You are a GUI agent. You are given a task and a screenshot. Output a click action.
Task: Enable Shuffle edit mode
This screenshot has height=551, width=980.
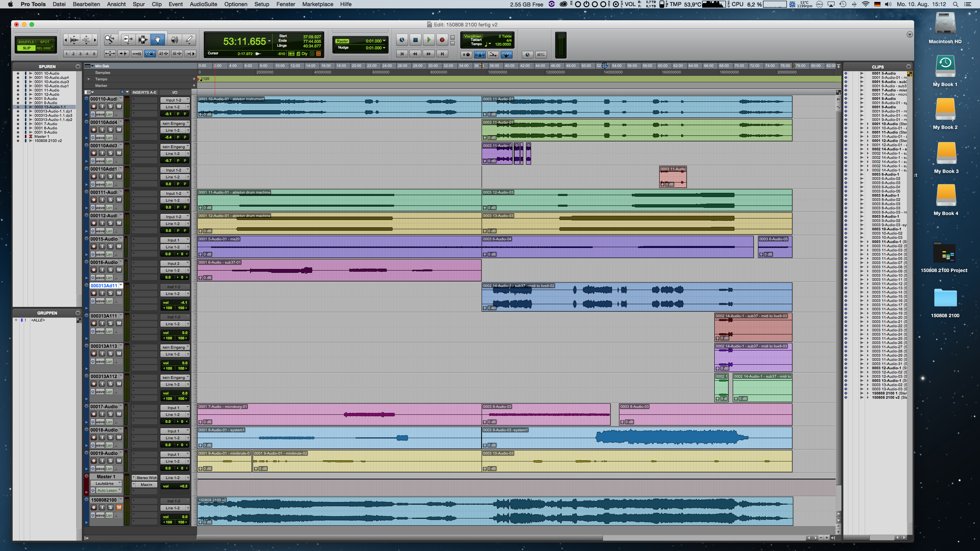pyautogui.click(x=26, y=42)
